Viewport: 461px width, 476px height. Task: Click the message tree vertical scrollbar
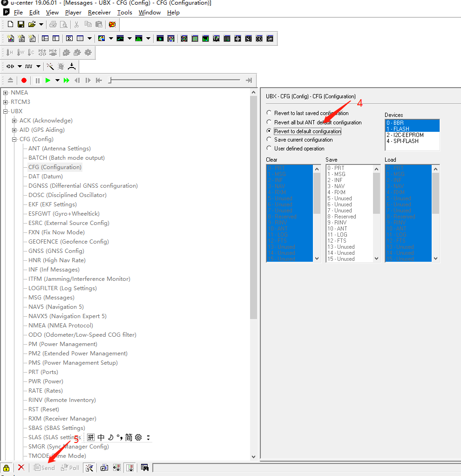(x=253, y=207)
